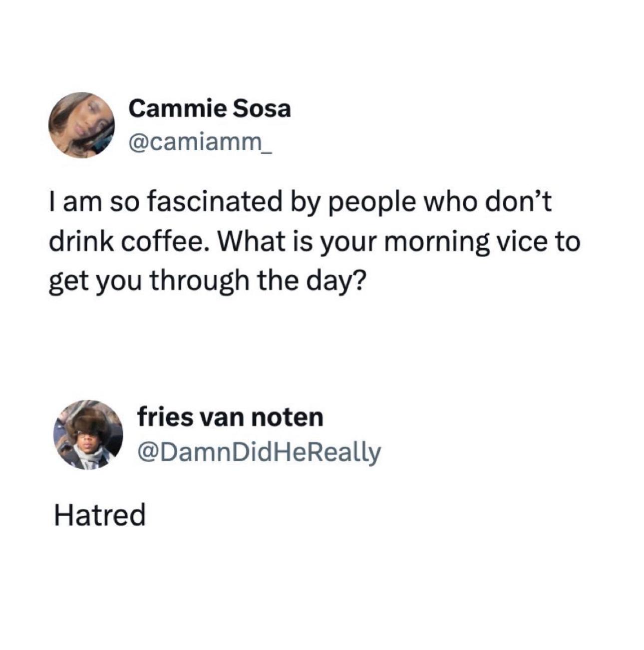644x650 pixels.
Task: Open the fries van noten display name
Action: [231, 417]
